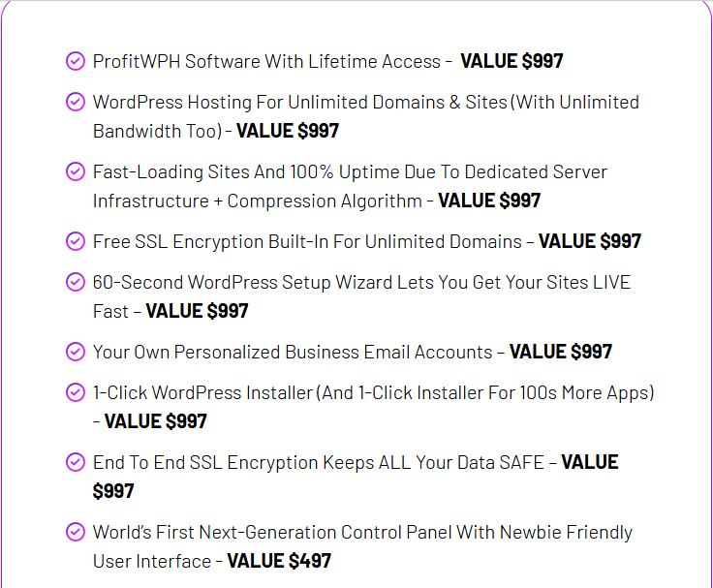The width and height of the screenshot is (713, 588).
Task: Click the checkmark beside World's First Next-Generation
Action: point(75,532)
